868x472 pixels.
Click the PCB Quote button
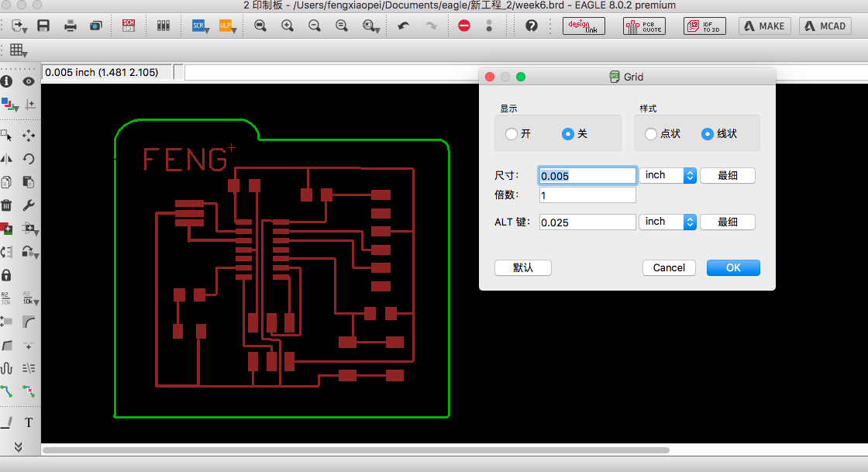[644, 26]
